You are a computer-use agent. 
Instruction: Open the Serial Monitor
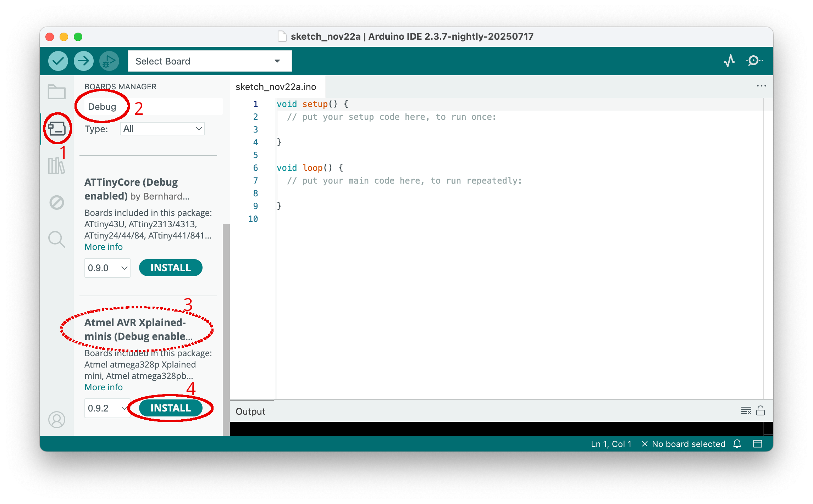click(x=755, y=61)
